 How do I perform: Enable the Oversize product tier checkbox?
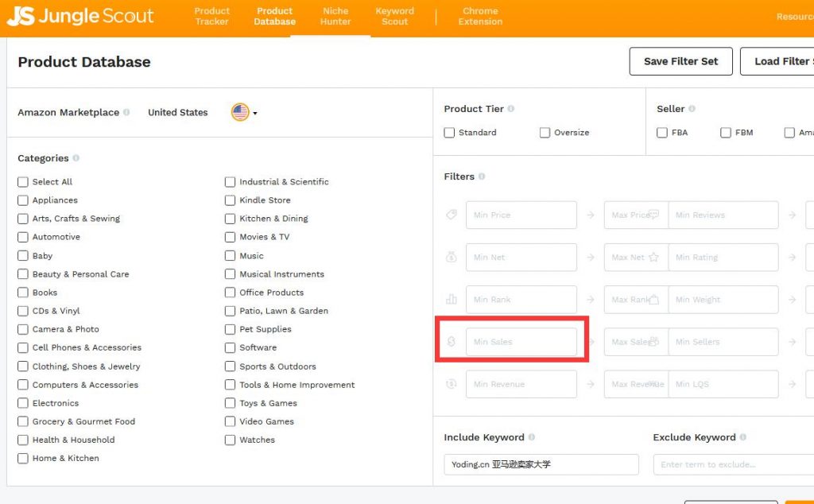(x=545, y=133)
